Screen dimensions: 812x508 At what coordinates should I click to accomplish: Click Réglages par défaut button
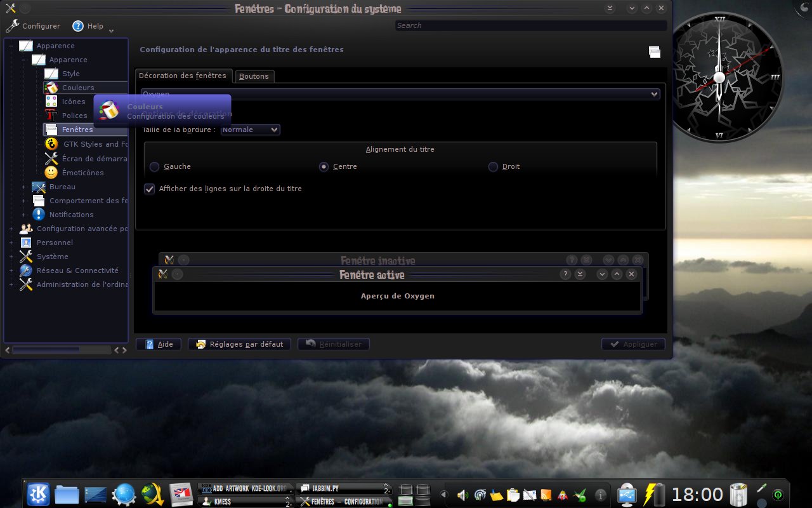pyautogui.click(x=239, y=344)
